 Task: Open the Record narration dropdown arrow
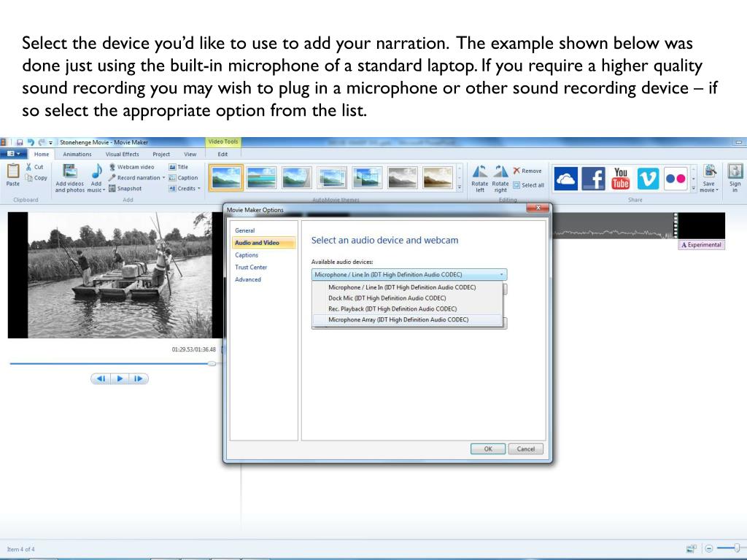pos(164,178)
